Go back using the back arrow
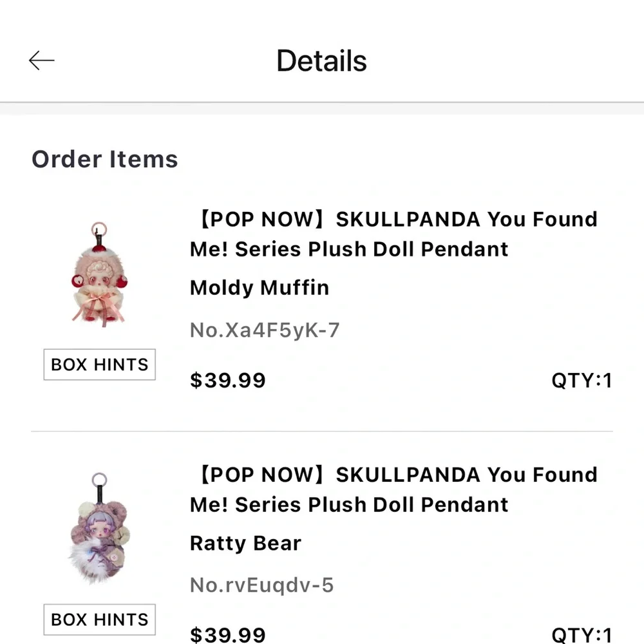This screenshot has height=644, width=644. tap(43, 60)
